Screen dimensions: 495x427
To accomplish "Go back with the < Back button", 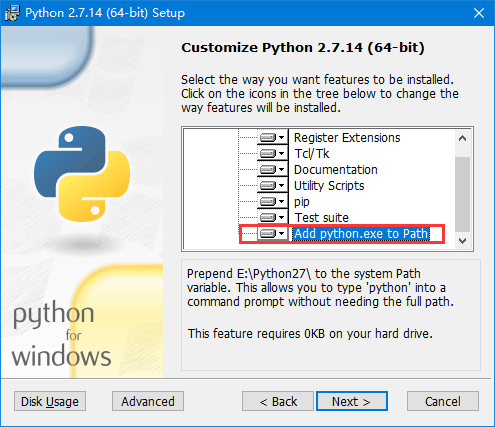I will 278,401.
